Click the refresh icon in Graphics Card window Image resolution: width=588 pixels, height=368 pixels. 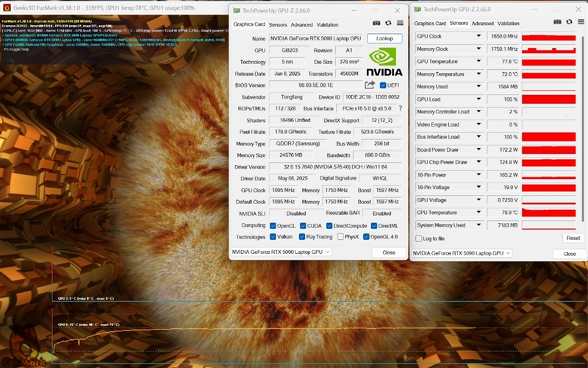(388, 24)
